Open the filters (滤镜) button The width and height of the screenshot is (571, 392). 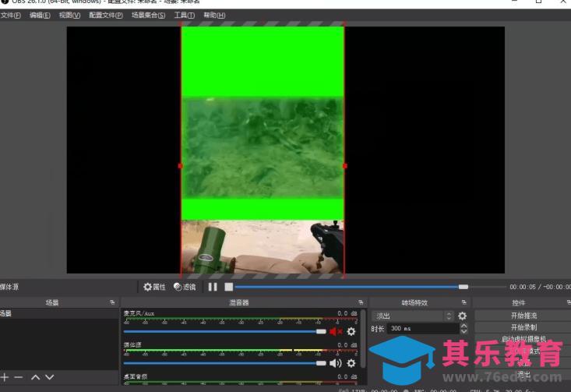(185, 287)
